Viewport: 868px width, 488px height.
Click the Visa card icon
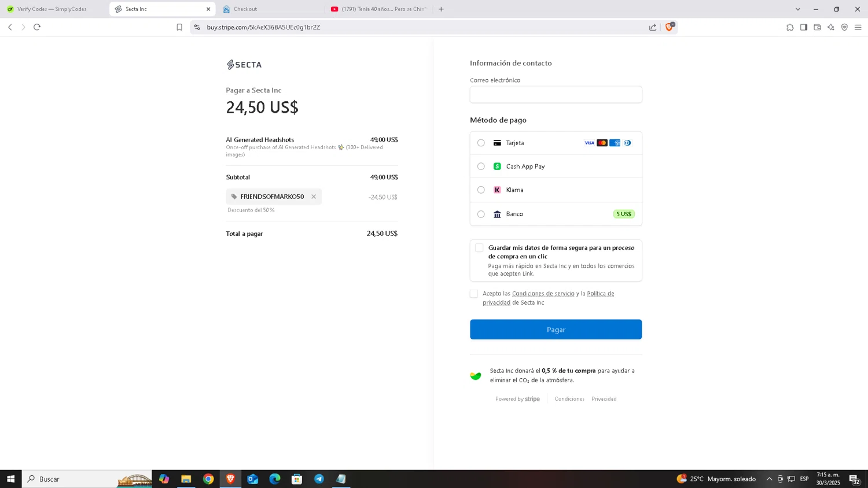coord(589,143)
